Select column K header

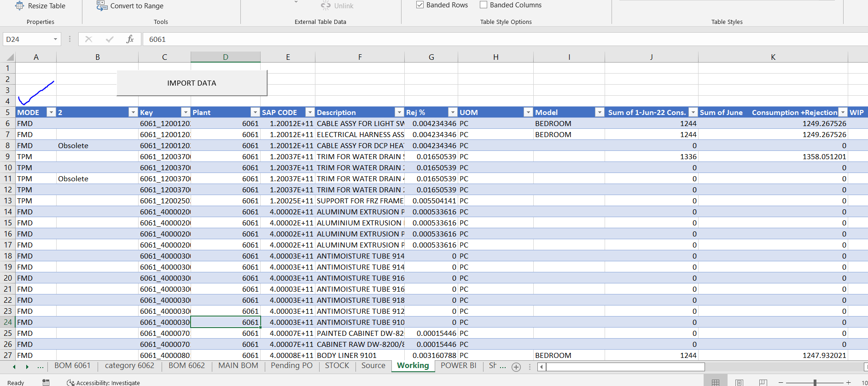[773, 57]
